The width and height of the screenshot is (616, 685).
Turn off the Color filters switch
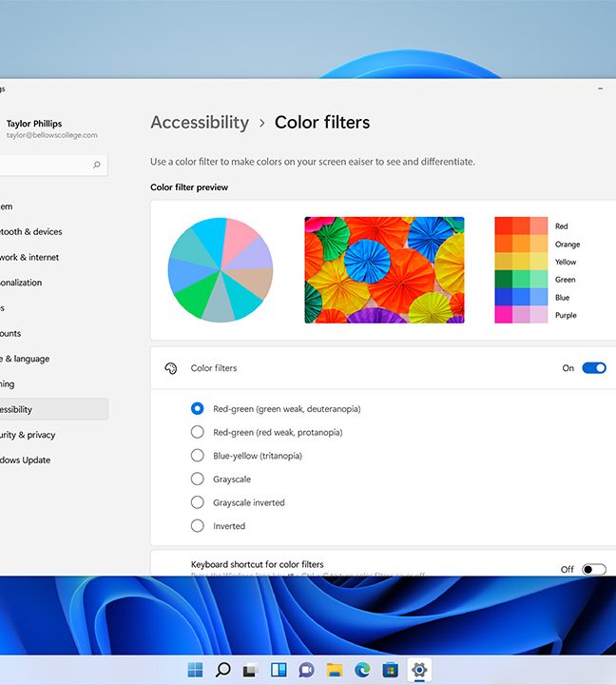tap(594, 368)
